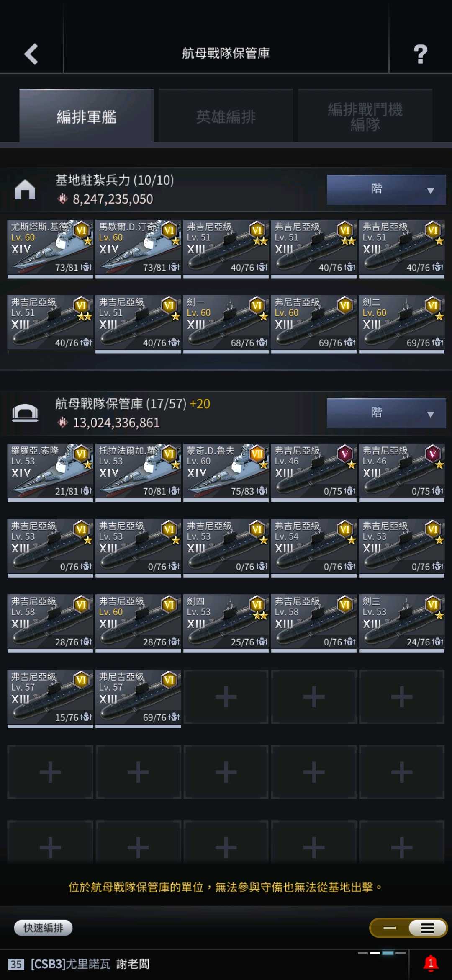Switch to the 英雄編排 tab
Viewport: 452px width, 980px height.
point(226,116)
